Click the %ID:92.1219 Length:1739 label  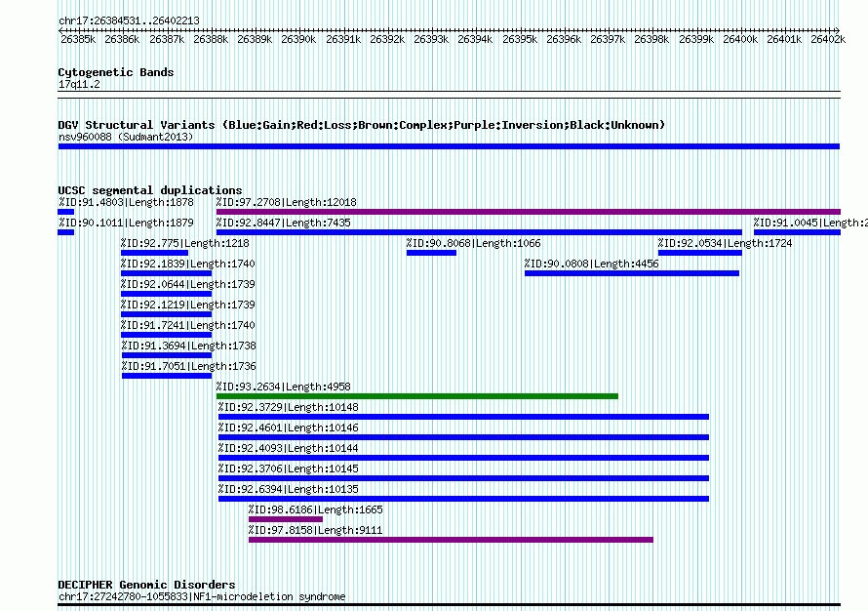tap(188, 305)
